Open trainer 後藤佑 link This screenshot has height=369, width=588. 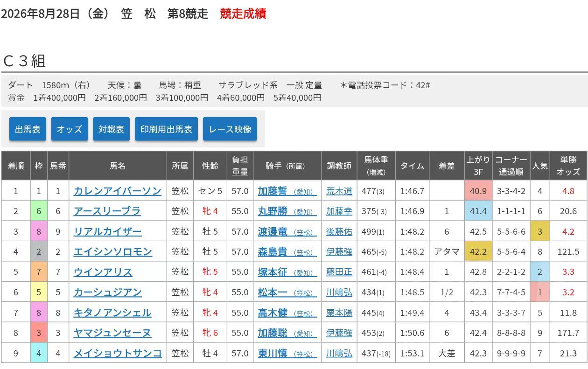point(339,231)
